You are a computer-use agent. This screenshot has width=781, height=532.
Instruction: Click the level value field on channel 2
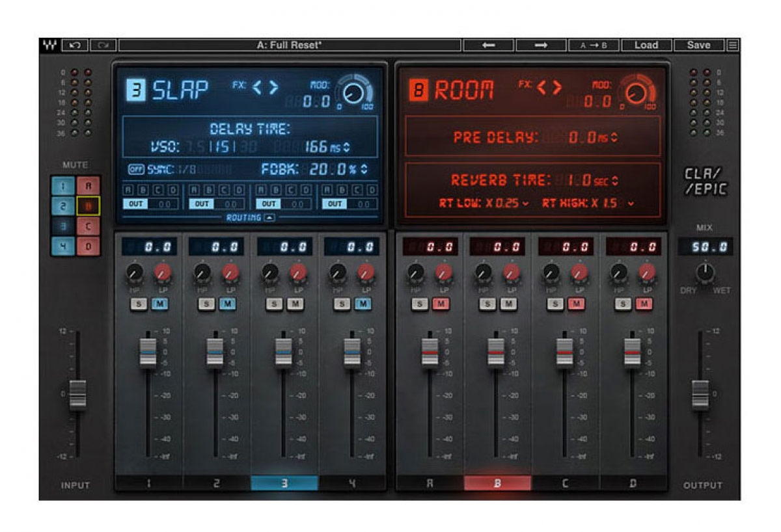point(216,246)
